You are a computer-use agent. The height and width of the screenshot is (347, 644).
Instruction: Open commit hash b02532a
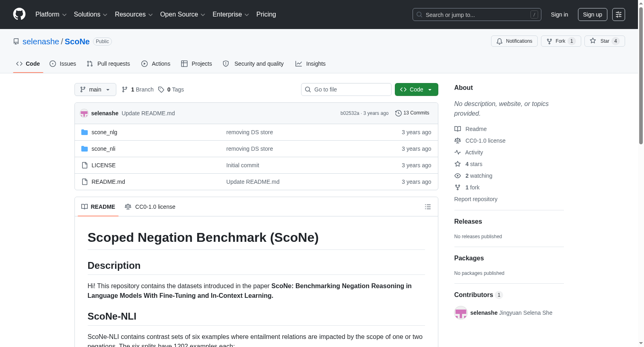point(350,113)
